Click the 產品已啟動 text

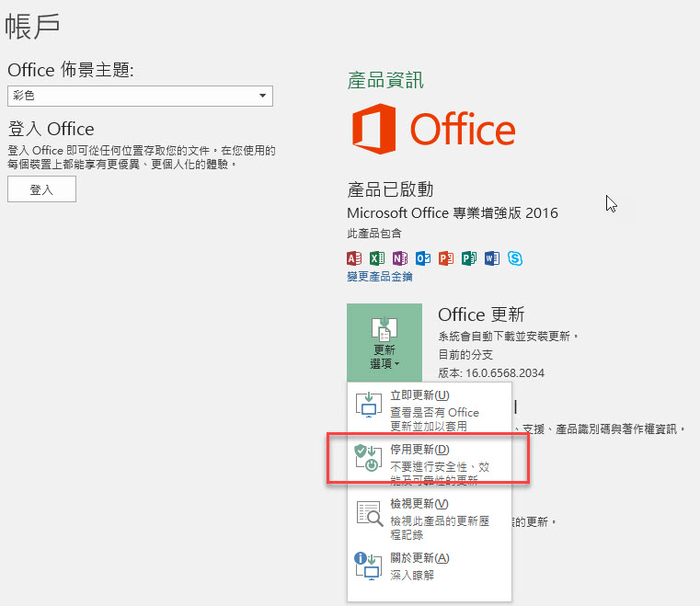point(390,189)
